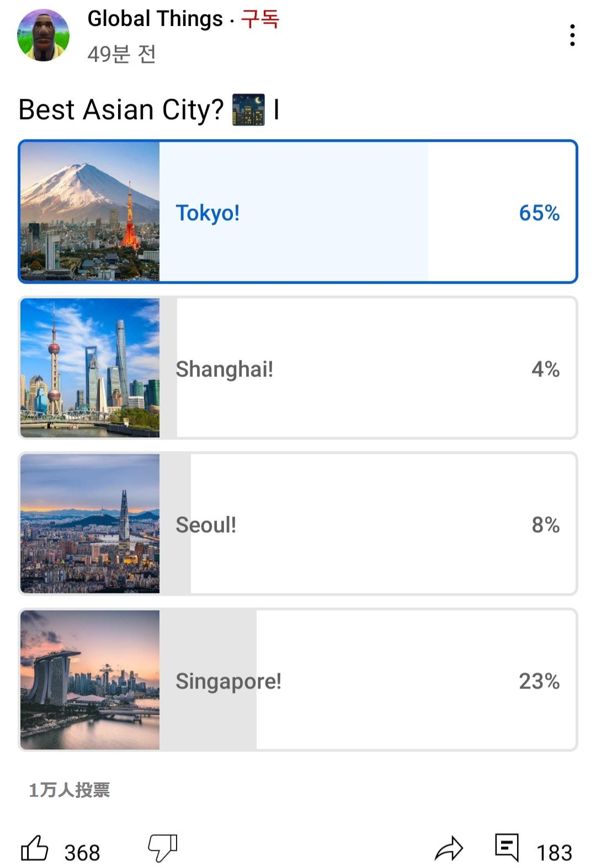View the Tokyo Mount Fuji thumbnail

tap(90, 211)
